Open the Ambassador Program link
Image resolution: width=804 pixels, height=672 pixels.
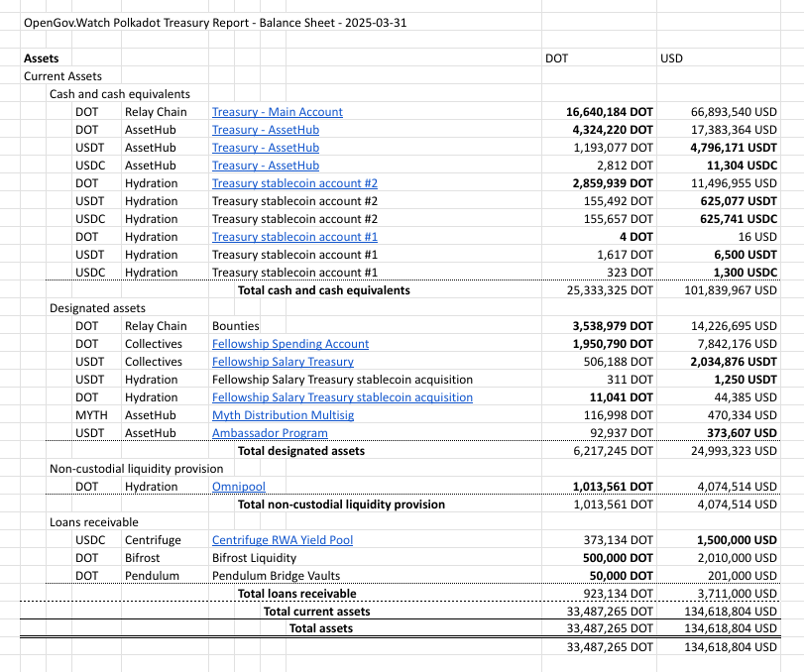(x=270, y=433)
